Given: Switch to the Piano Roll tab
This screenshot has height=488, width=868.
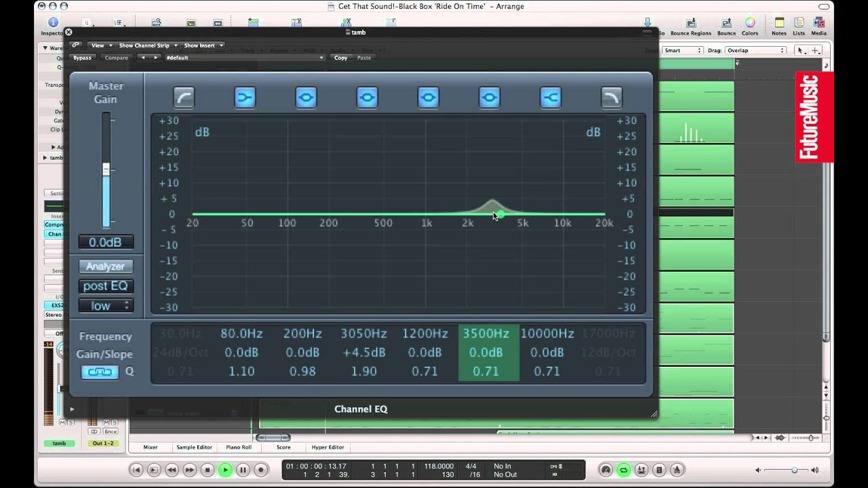Looking at the screenshot, I should (239, 447).
